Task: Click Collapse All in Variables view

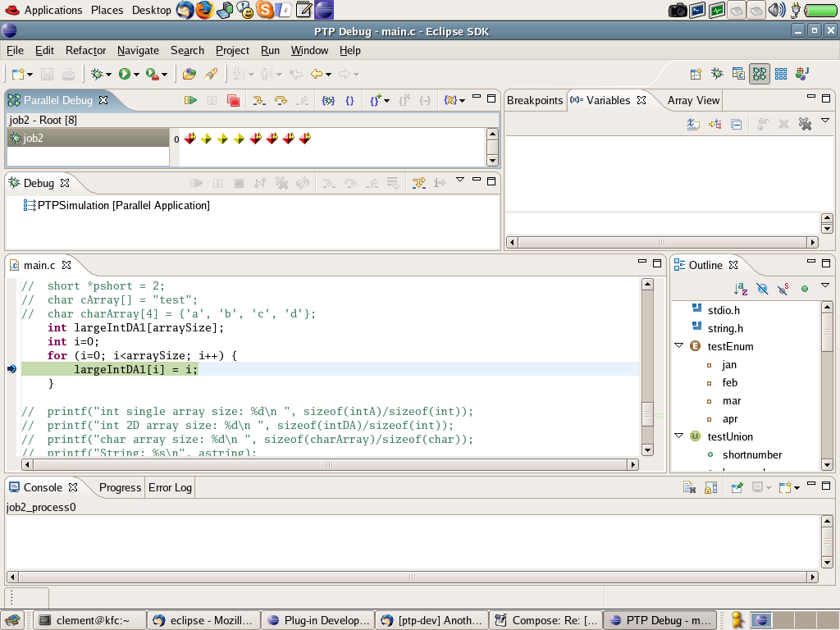Action: (737, 125)
